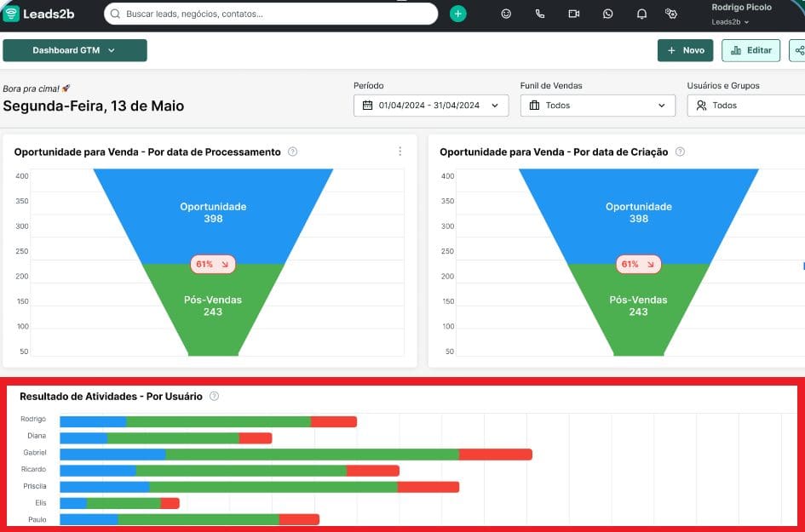Click the green segment of Elis's bar
Screen dimensions: 805x532
tap(124, 503)
